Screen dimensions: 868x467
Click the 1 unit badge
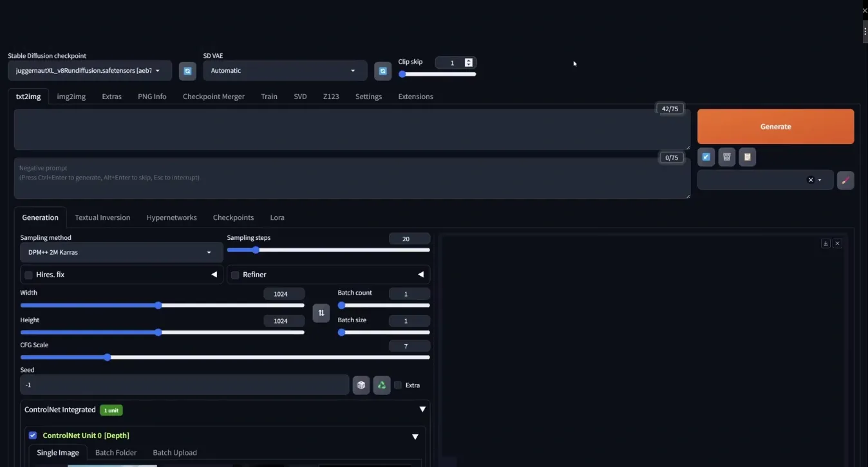point(111,410)
